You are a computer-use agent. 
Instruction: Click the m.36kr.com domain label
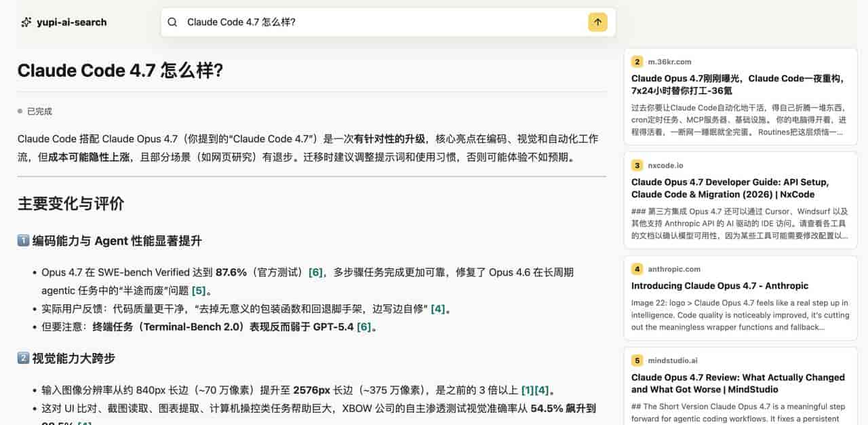pos(669,62)
